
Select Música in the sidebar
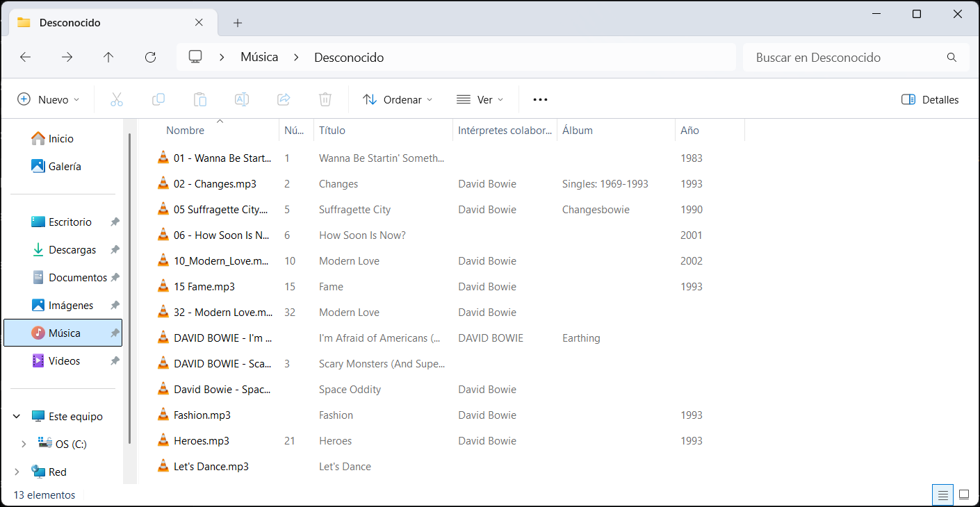pyautogui.click(x=63, y=333)
